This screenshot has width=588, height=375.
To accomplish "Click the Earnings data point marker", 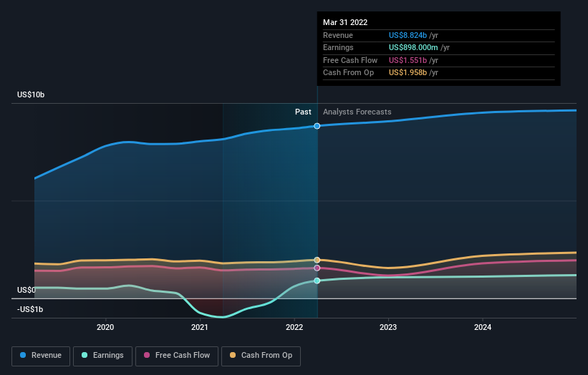I will tap(317, 281).
